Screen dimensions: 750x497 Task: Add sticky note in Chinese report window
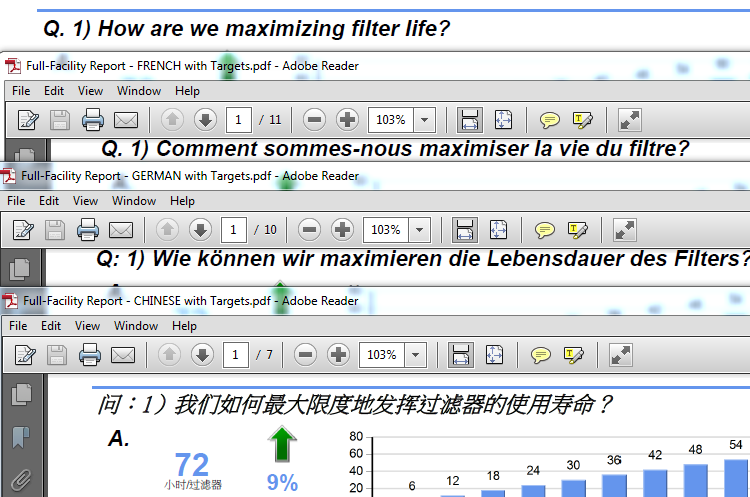point(540,355)
